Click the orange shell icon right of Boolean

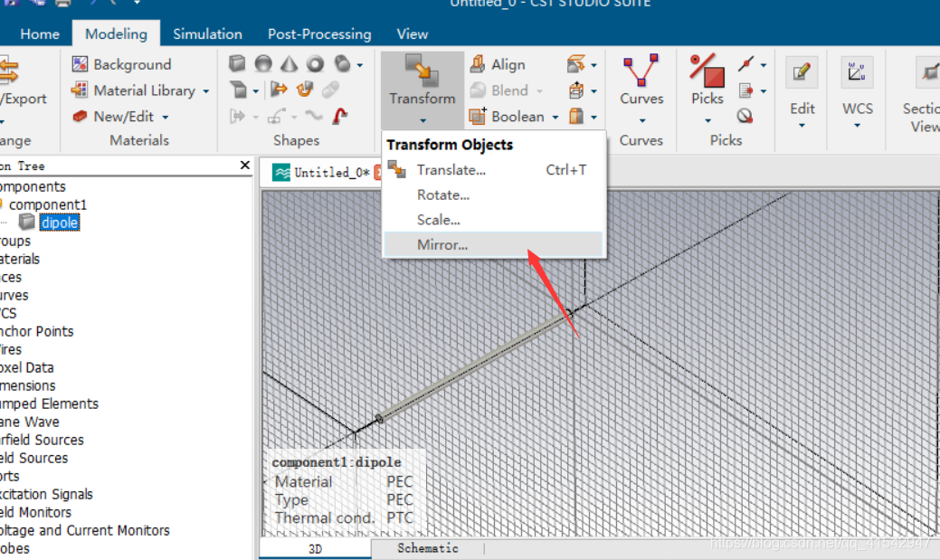pyautogui.click(x=576, y=116)
